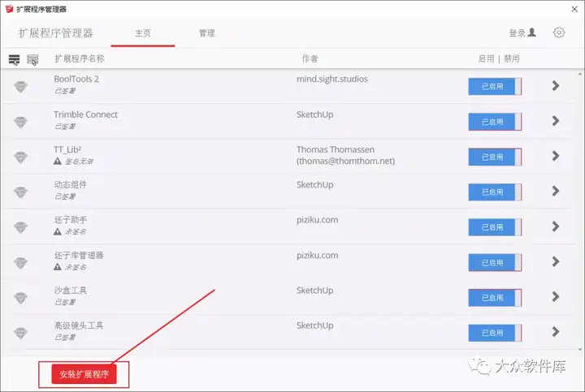This screenshot has height=392, width=585.
Task: Select the 沙盒工具 extension name
Action: [71, 291]
